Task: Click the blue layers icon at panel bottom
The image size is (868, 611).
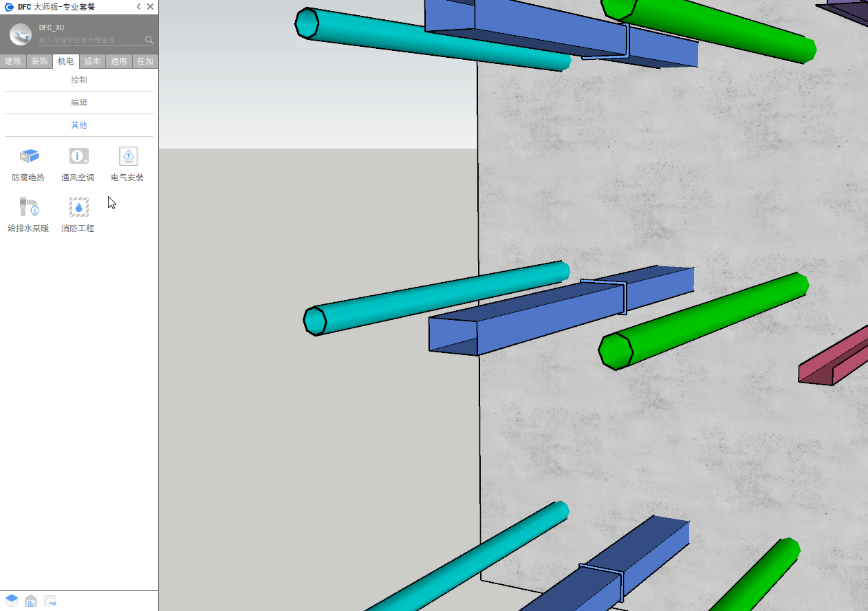Action: [x=12, y=601]
